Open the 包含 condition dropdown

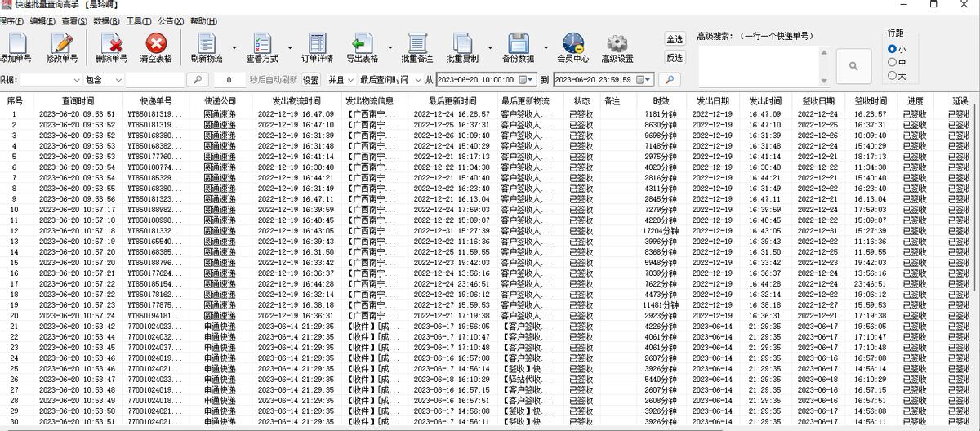pyautogui.click(x=120, y=80)
